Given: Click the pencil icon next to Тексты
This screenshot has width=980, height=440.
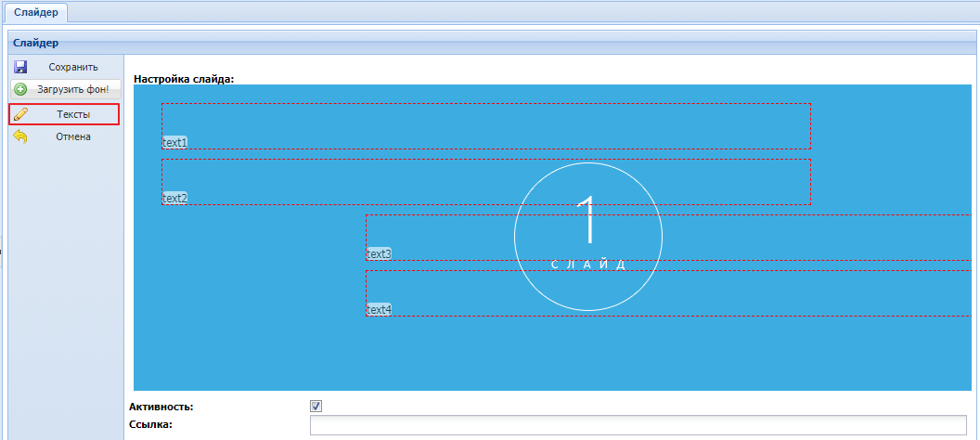Looking at the screenshot, I should (20, 114).
